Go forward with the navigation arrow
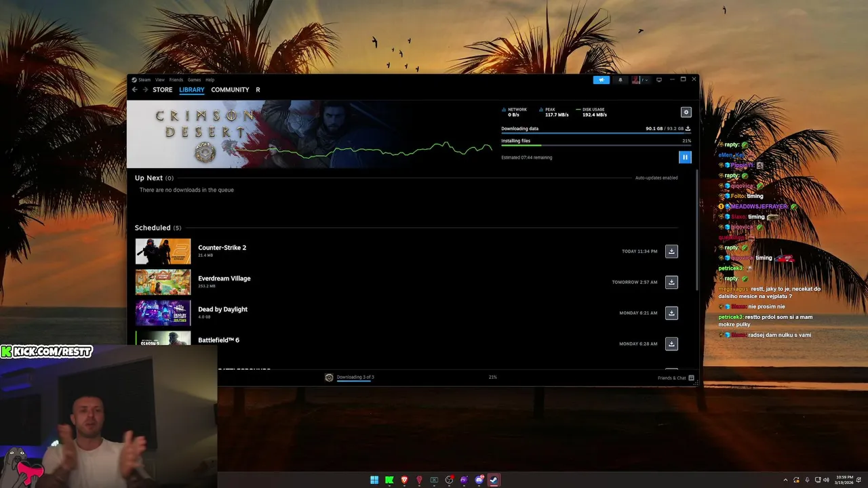This screenshot has width=868, height=488. coord(145,89)
